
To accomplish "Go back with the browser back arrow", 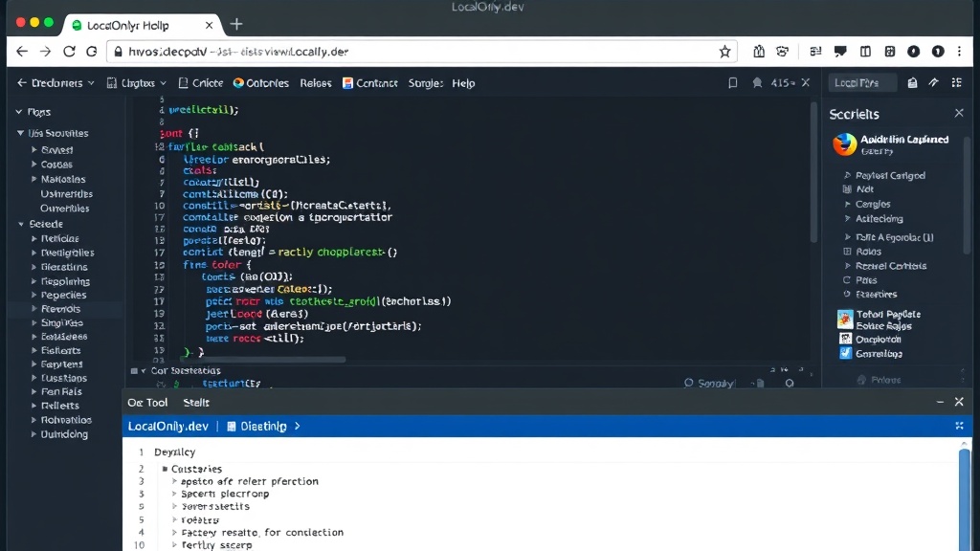I will coord(22,52).
